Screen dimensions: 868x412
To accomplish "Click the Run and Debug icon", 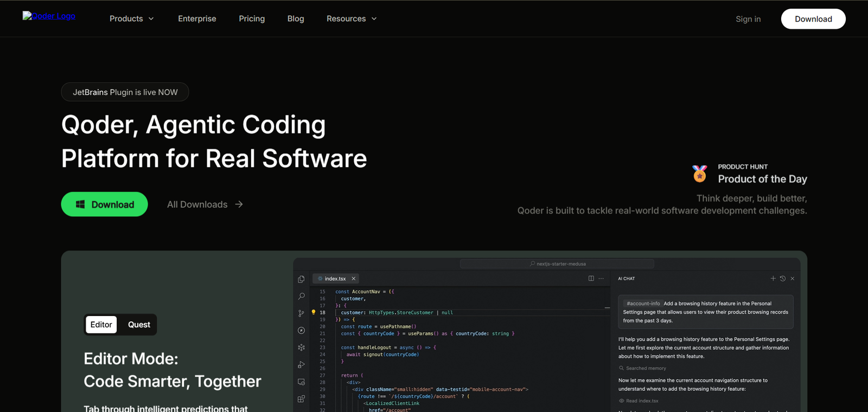I will tap(301, 365).
